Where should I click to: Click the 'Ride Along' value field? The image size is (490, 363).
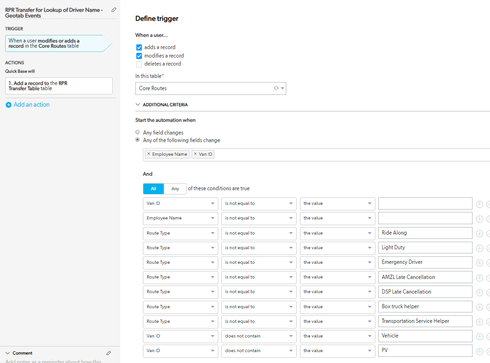tap(425, 233)
